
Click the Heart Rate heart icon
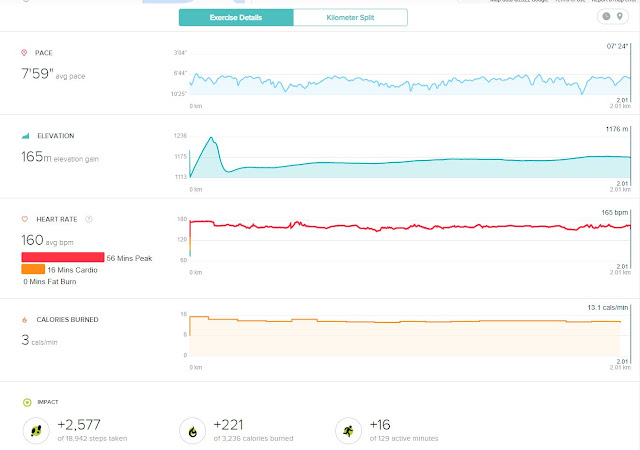(24, 219)
